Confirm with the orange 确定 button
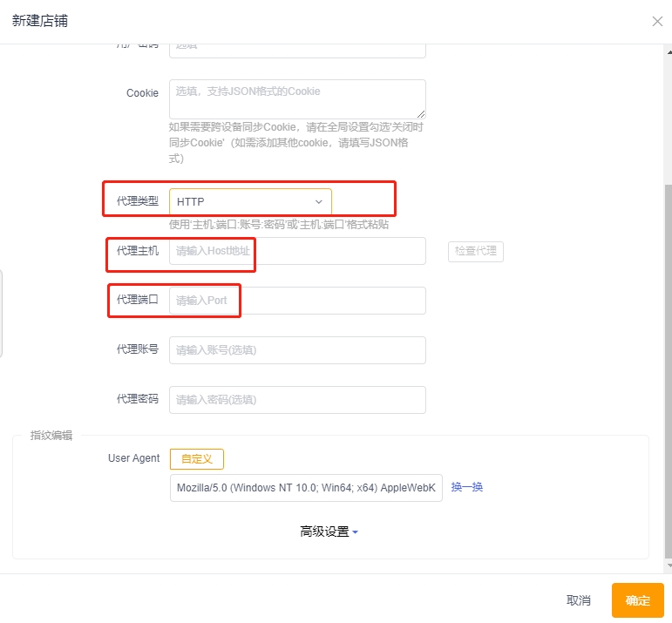This screenshot has width=672, height=623. coord(637,600)
